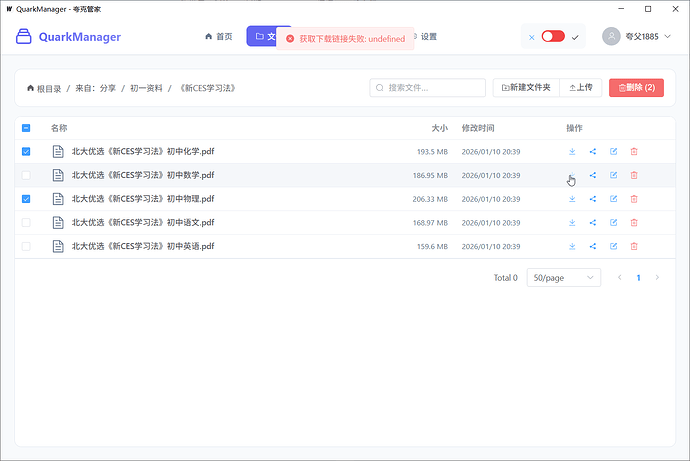The image size is (690, 461).
Task: Click the file icon of 初中英语.pdf
Action: (58, 246)
